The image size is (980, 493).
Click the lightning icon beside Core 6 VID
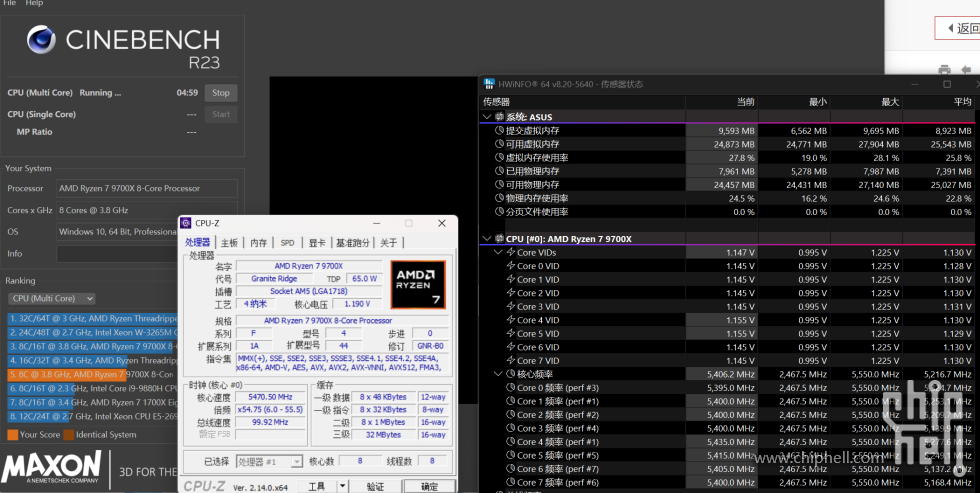pyautogui.click(x=511, y=347)
